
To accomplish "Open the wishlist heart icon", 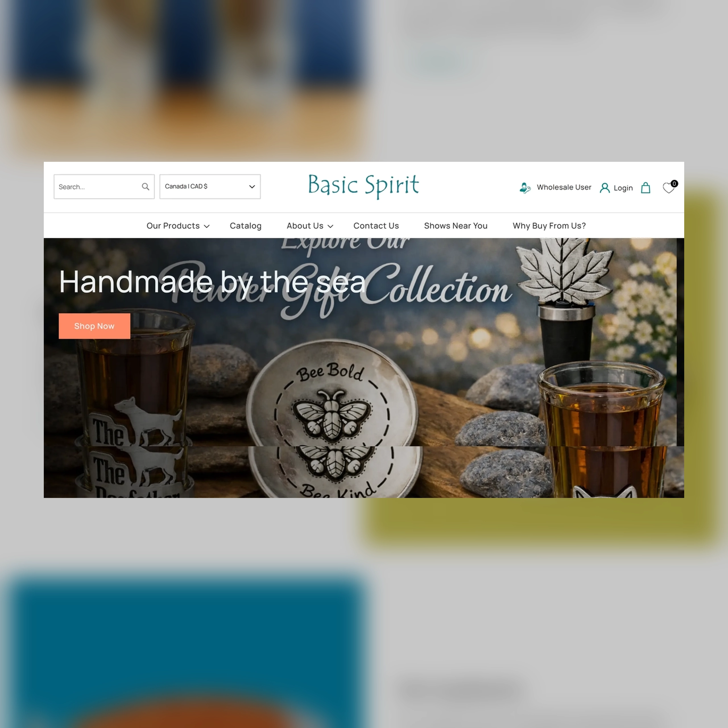I will 669,188.
